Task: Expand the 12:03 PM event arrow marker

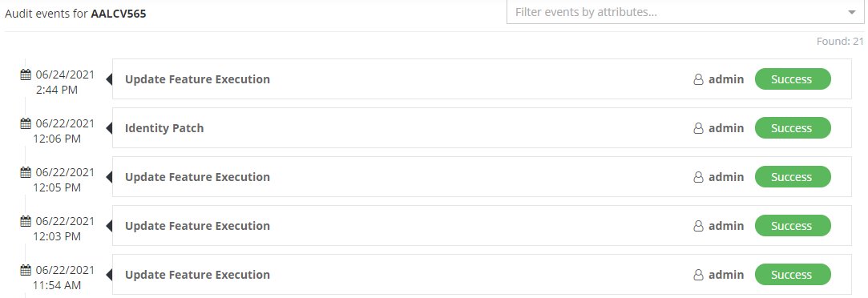Action: tap(109, 226)
